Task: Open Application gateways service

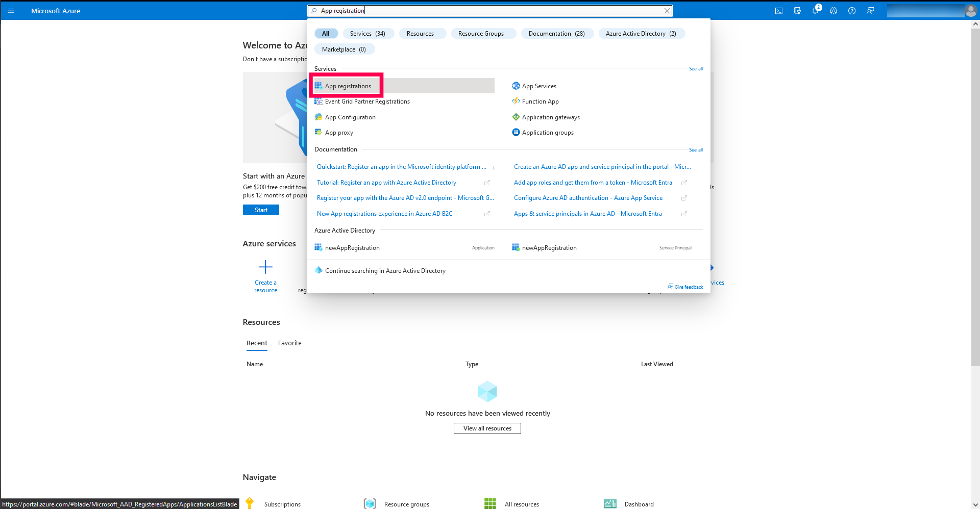Action: [550, 117]
